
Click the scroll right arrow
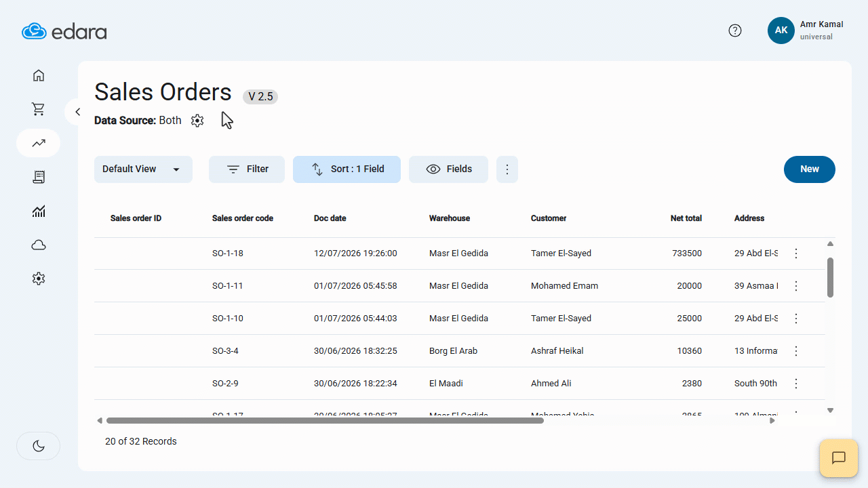coord(772,421)
